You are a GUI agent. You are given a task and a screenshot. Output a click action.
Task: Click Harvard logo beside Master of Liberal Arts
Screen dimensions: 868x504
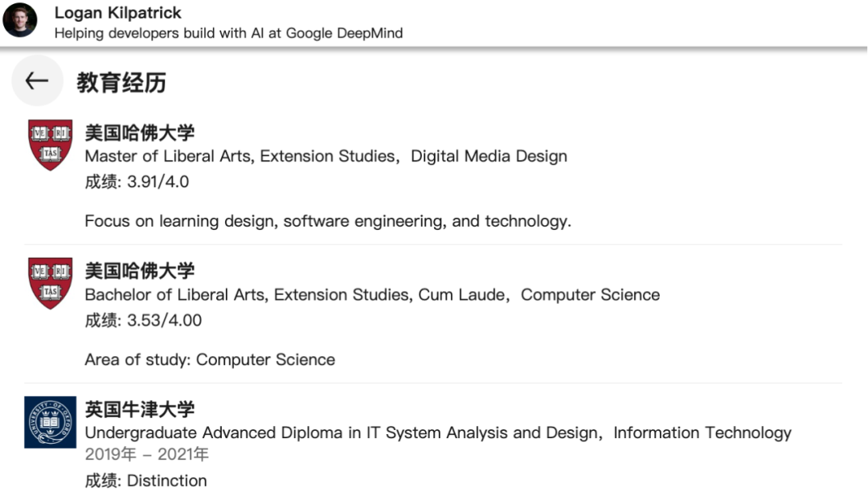click(50, 145)
